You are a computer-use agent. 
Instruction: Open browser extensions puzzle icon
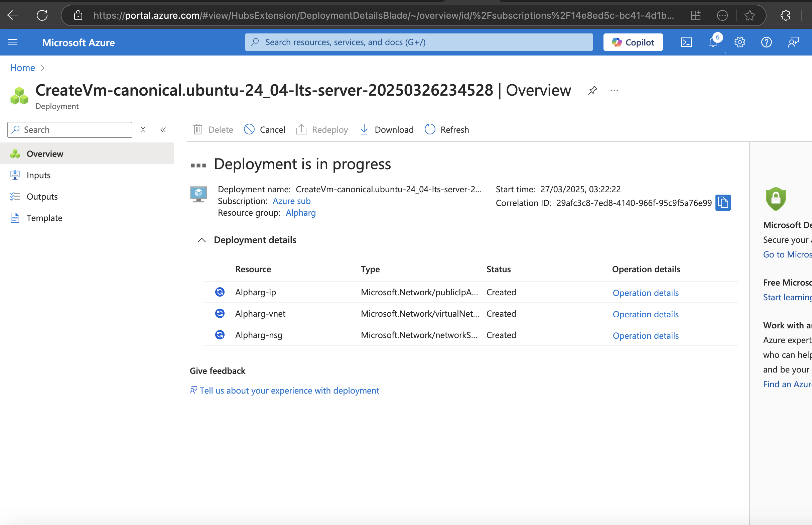click(785, 15)
